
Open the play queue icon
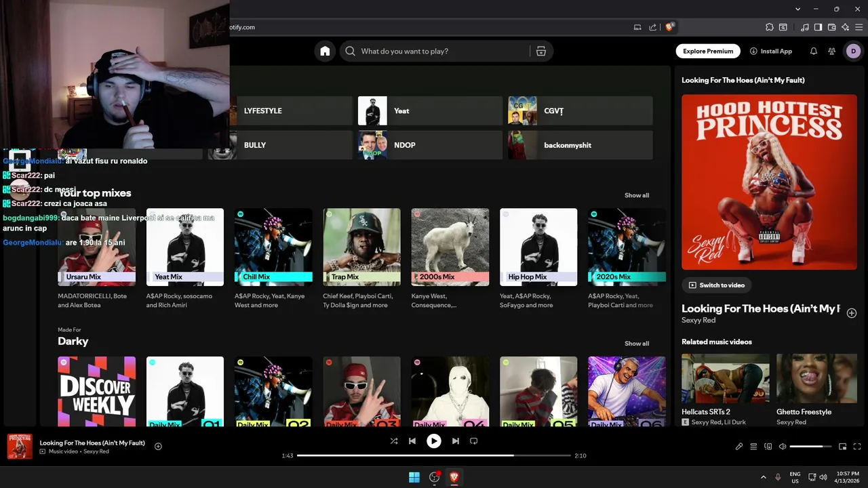point(753,447)
